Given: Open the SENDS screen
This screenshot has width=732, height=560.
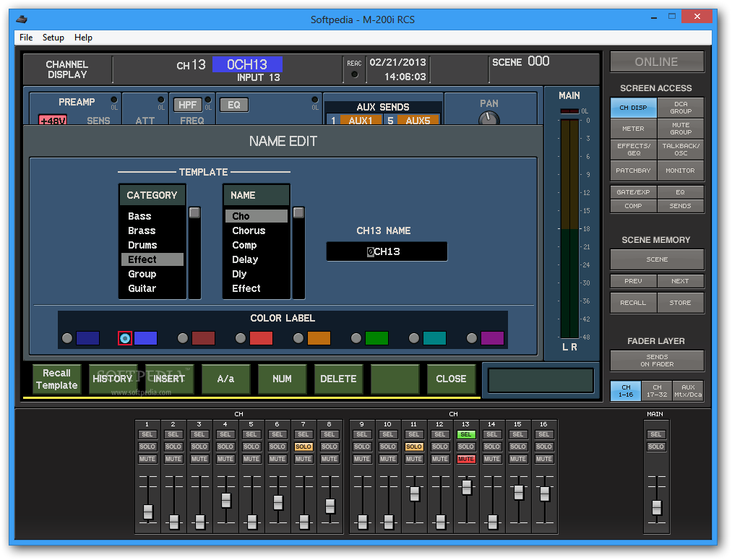Looking at the screenshot, I should tap(681, 206).
